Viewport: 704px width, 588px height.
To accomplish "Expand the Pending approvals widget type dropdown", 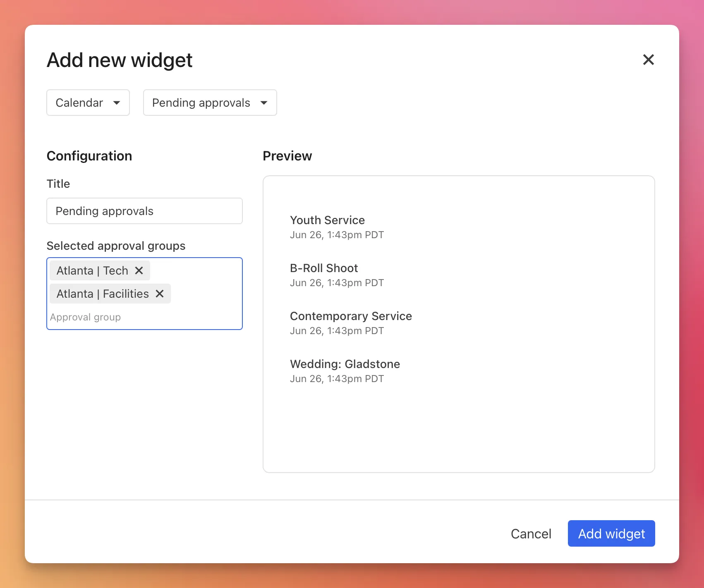I will click(210, 103).
